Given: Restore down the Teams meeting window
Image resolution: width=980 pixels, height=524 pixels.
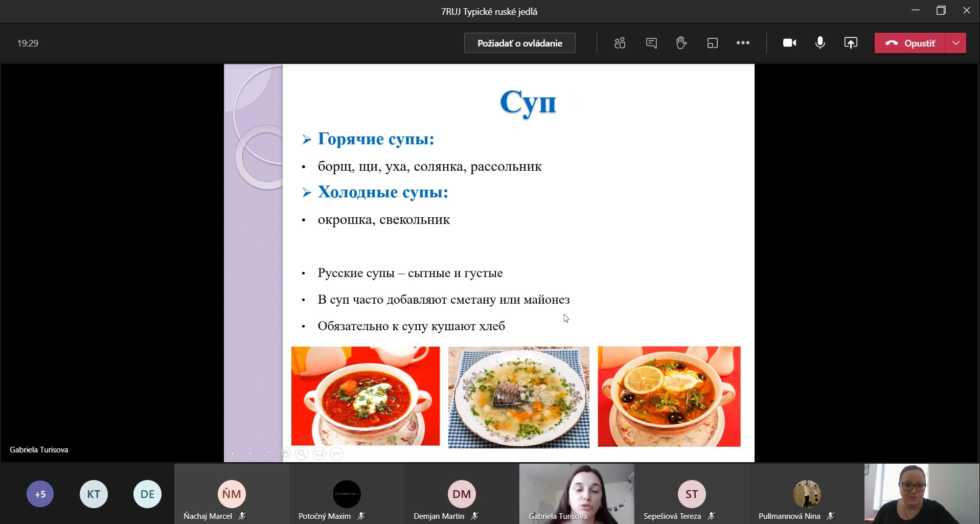Looking at the screenshot, I should (941, 11).
